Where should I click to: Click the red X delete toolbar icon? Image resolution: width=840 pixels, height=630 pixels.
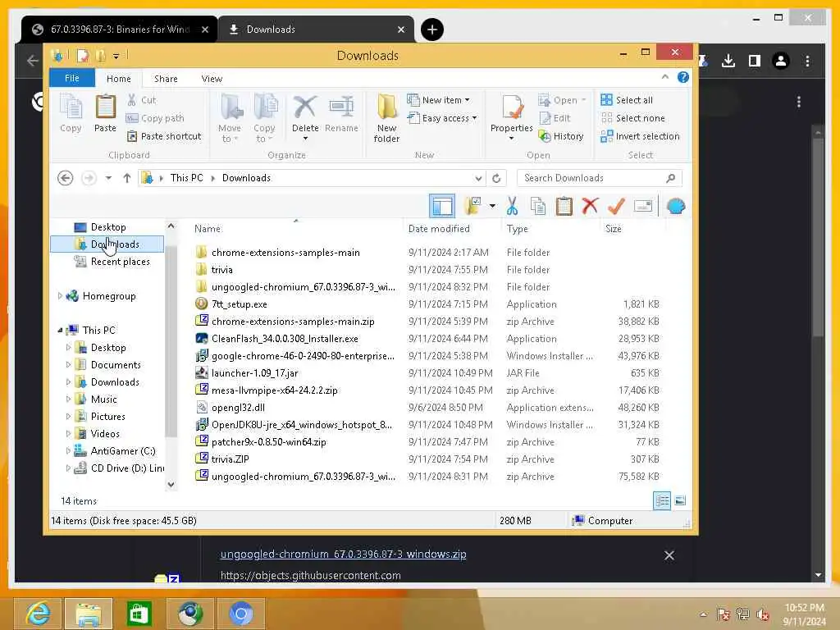[590, 206]
